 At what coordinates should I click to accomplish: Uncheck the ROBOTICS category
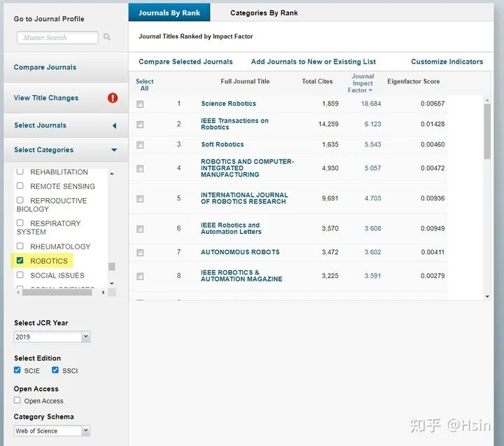click(20, 260)
